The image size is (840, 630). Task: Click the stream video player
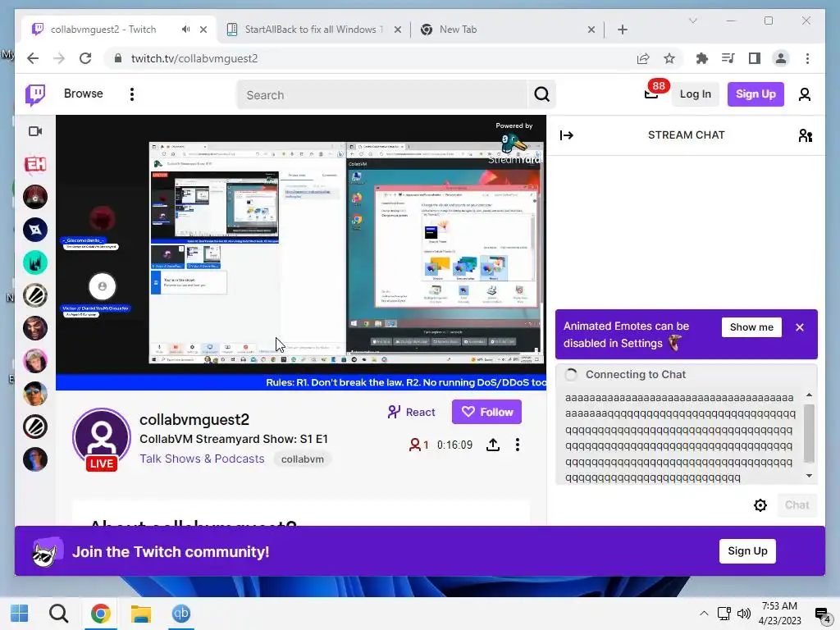pyautogui.click(x=301, y=253)
